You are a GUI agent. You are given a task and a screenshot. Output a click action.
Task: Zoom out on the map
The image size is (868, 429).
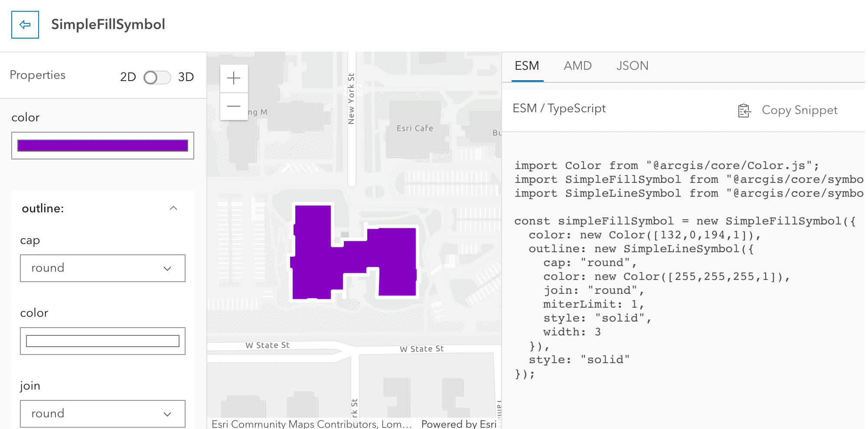tap(234, 106)
